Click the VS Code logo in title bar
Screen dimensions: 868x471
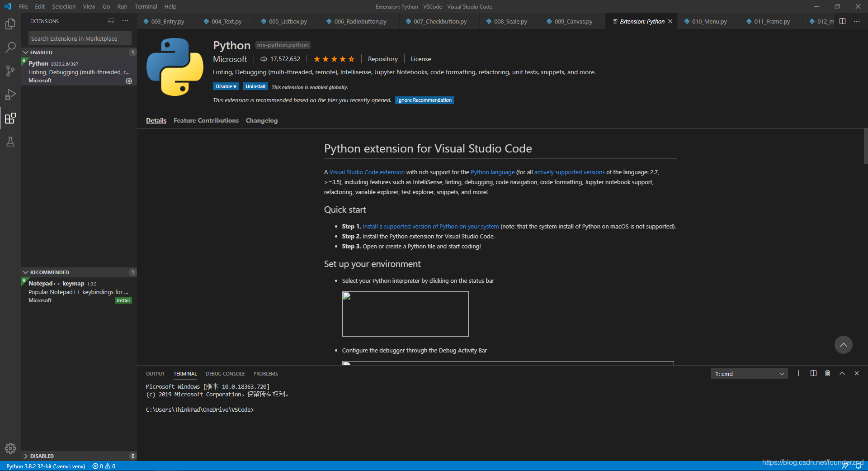(x=8, y=6)
